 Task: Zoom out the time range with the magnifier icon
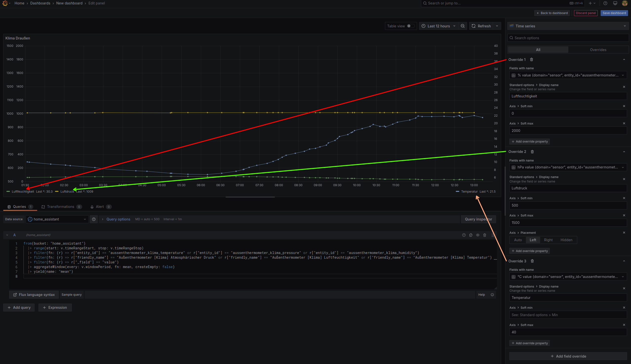[x=463, y=26]
